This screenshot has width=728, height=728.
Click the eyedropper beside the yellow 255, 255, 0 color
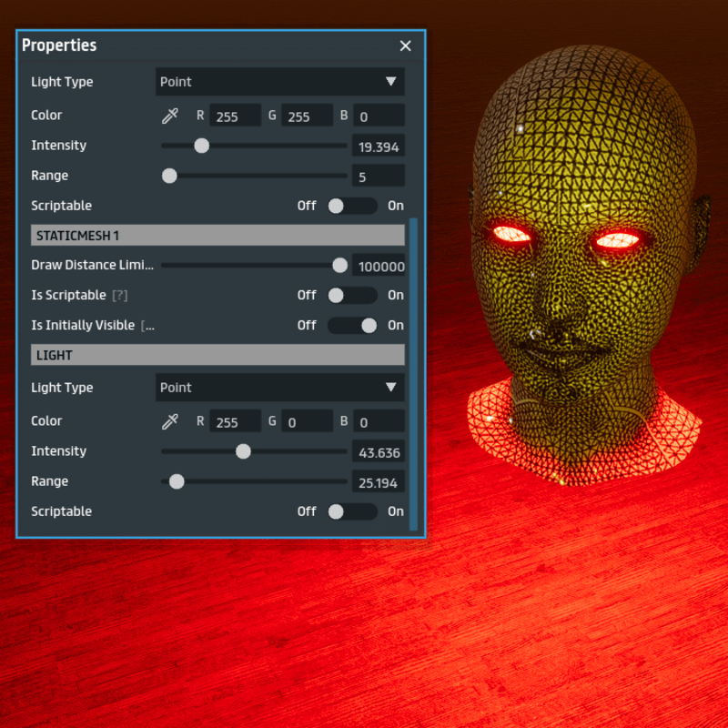tap(169, 116)
